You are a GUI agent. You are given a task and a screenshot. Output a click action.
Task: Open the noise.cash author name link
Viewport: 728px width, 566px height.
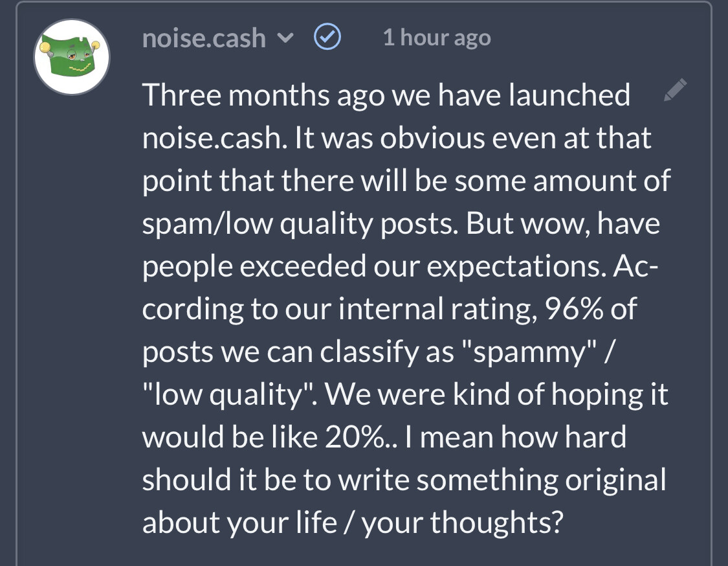pyautogui.click(x=204, y=38)
